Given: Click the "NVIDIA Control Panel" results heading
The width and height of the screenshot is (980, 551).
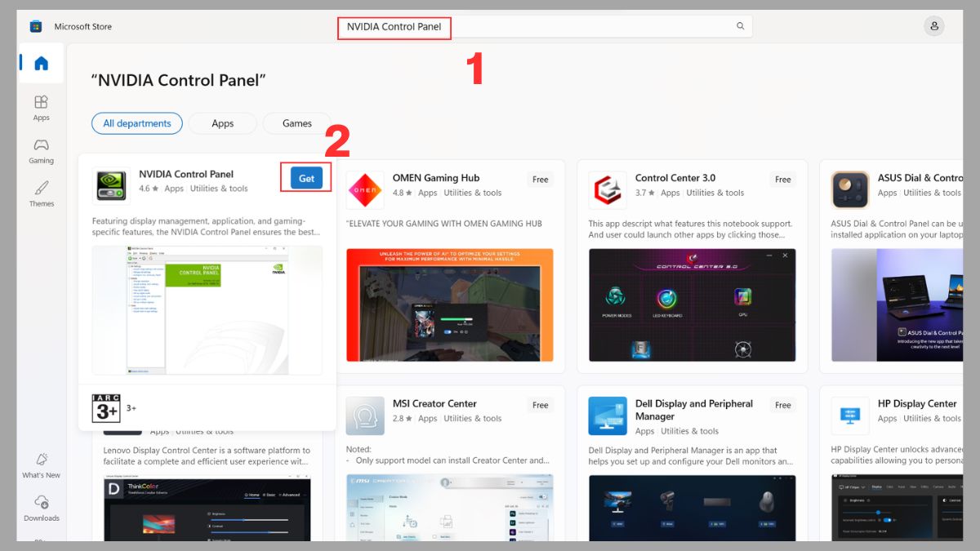Looking at the screenshot, I should (179, 80).
